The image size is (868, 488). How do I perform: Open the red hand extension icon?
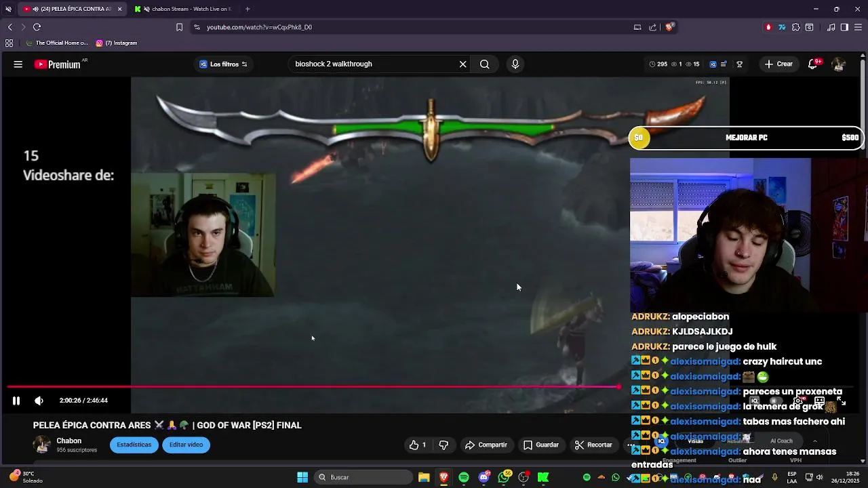(768, 27)
